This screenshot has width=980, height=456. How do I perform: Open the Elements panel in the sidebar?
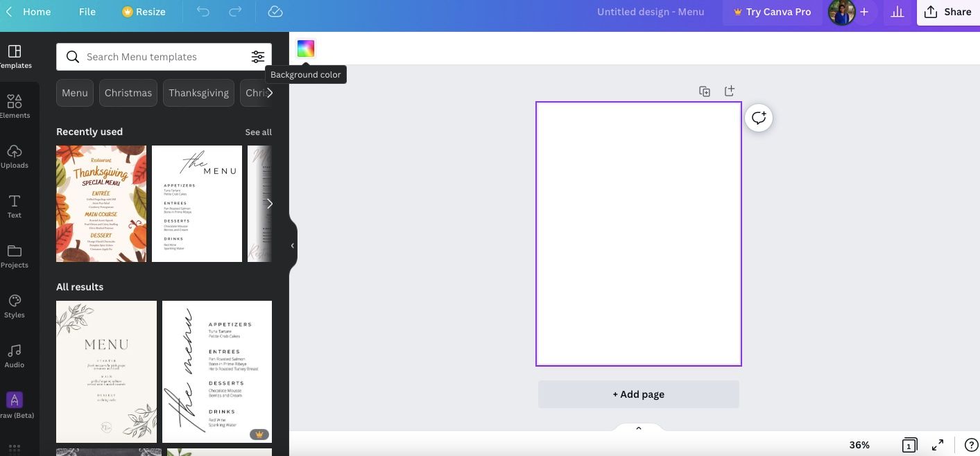point(14,105)
